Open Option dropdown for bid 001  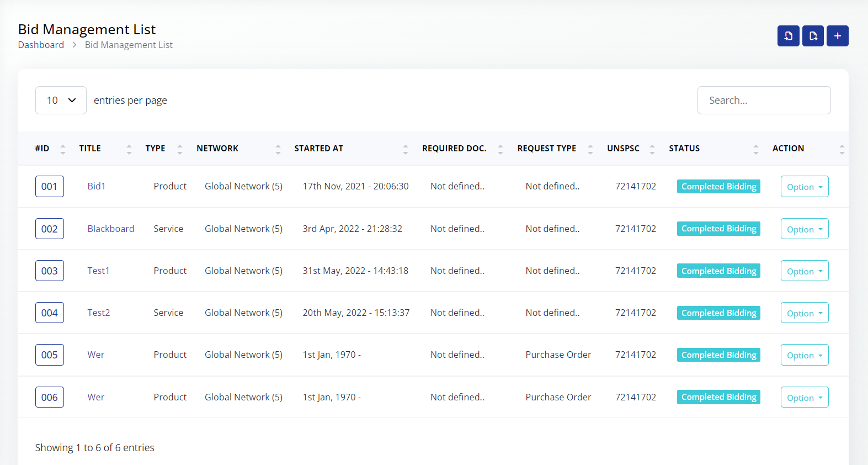point(804,187)
